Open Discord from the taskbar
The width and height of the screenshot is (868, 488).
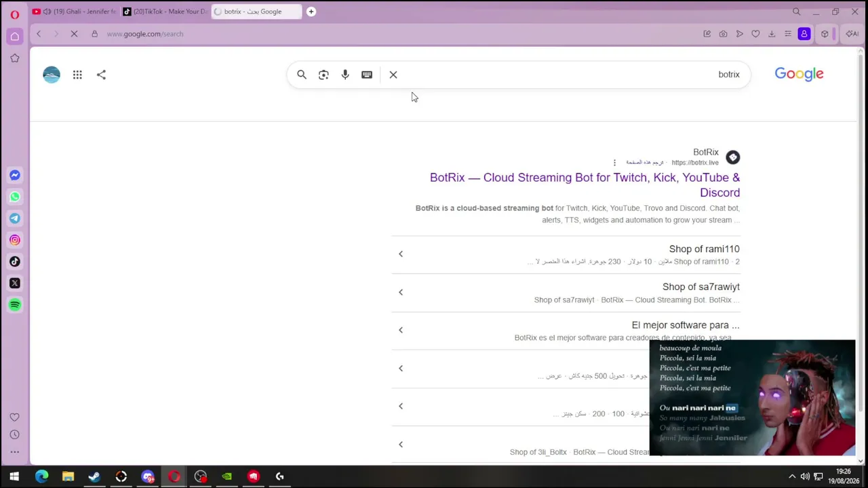point(147,476)
